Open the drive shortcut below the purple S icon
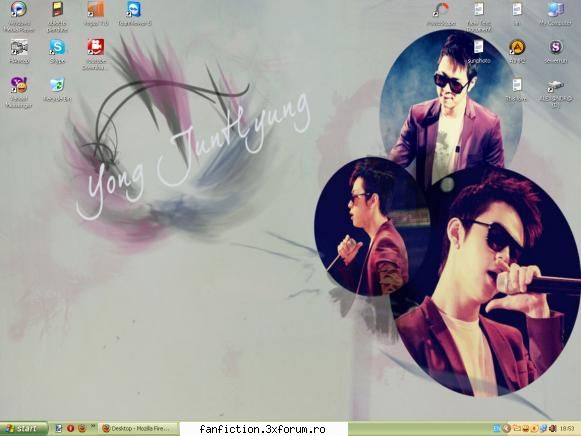Image resolution: width=581 pixels, height=436 pixels. point(555,94)
